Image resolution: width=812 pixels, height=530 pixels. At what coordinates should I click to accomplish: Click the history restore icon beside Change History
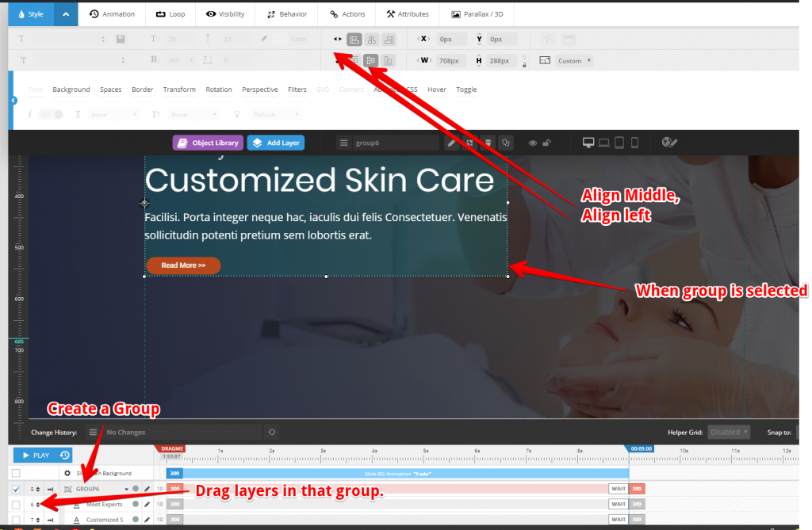pos(270,432)
